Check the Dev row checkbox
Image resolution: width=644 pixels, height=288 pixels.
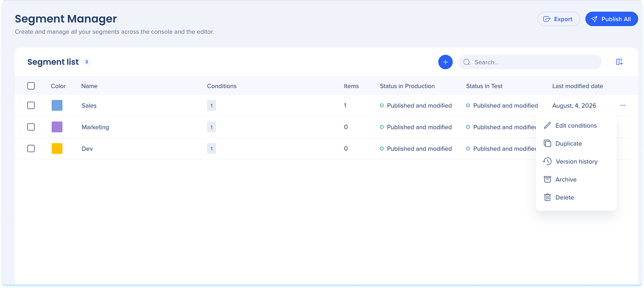[x=31, y=149]
